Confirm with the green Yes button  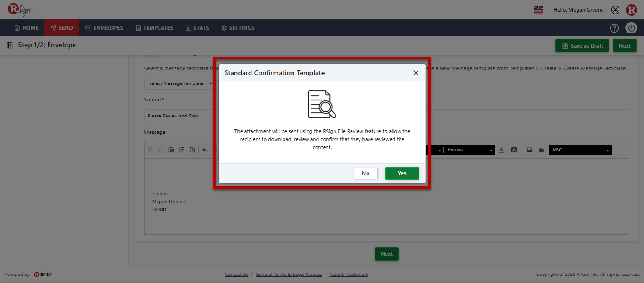pyautogui.click(x=402, y=173)
